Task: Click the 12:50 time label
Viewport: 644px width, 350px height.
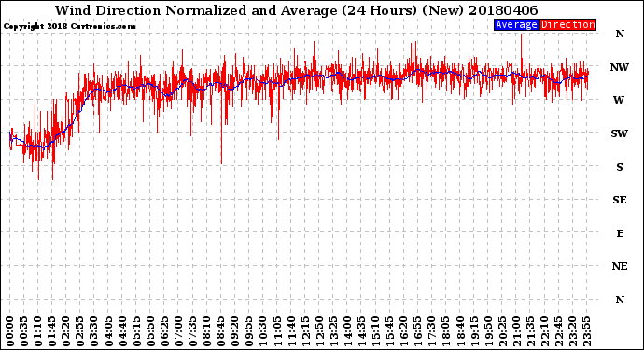Action: tap(319, 331)
